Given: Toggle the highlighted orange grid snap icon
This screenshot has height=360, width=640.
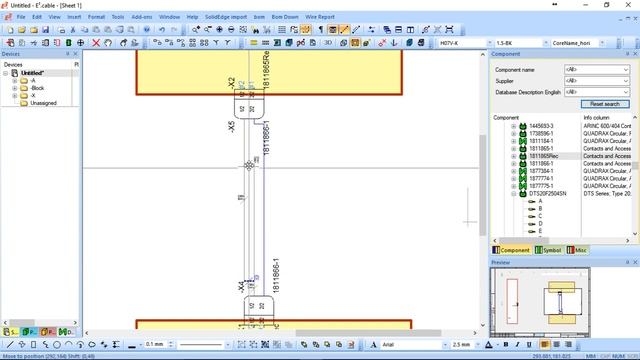Looking at the screenshot, I should click(305, 30).
